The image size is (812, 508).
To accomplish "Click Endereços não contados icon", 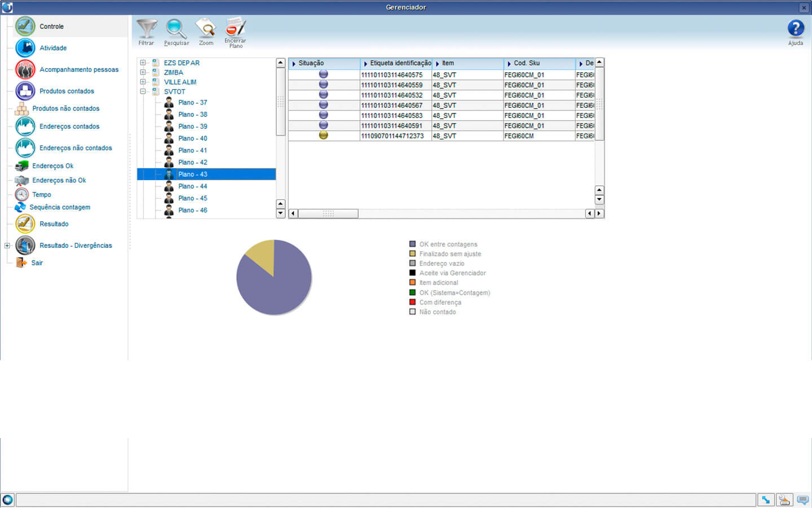I will pos(25,148).
